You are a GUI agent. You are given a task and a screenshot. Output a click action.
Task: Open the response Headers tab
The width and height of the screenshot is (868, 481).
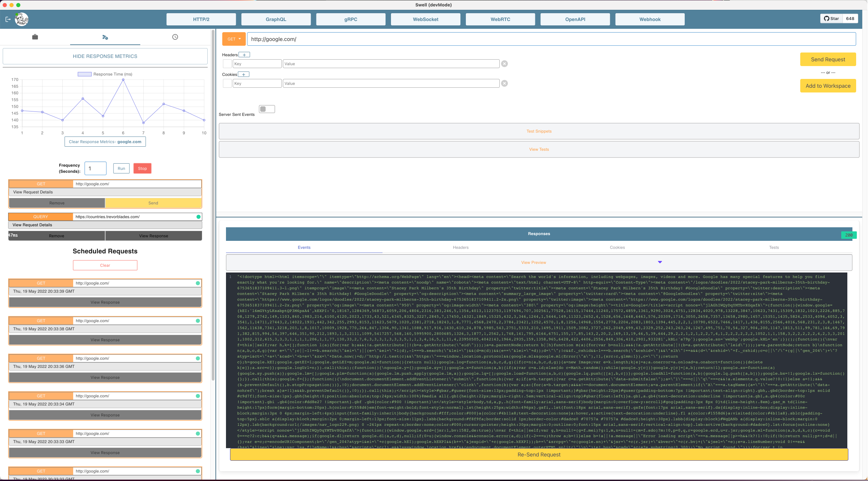point(460,248)
